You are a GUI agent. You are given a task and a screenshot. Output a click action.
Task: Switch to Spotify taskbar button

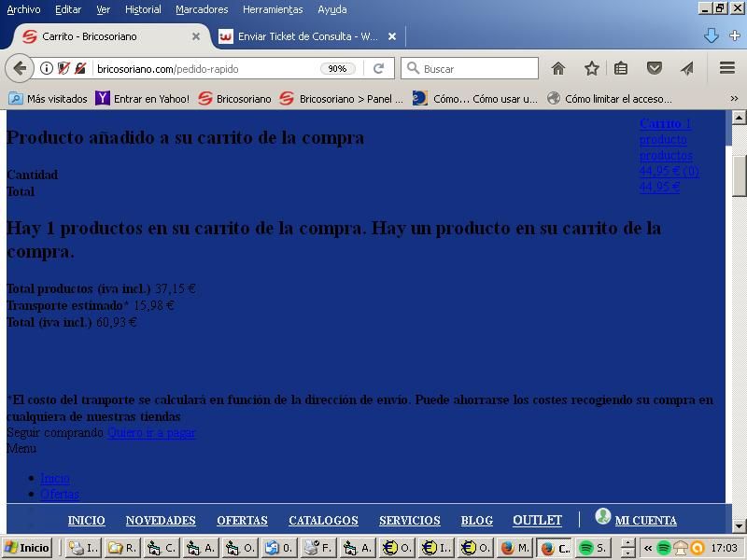coord(592,548)
